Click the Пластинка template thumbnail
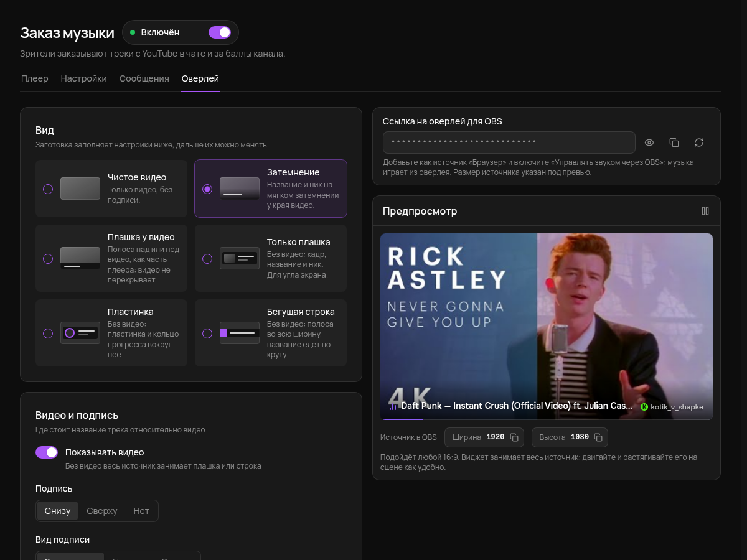Screen dimensions: 747x560 (80, 333)
